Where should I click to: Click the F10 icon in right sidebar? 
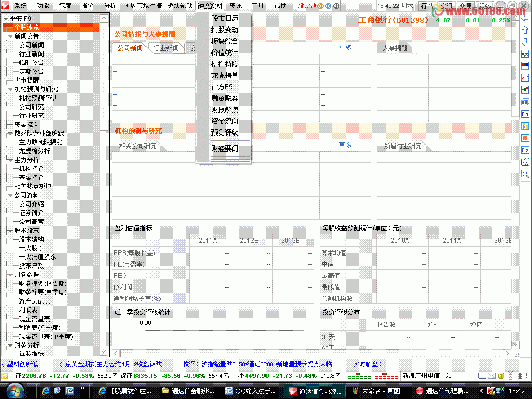[x=525, y=114]
